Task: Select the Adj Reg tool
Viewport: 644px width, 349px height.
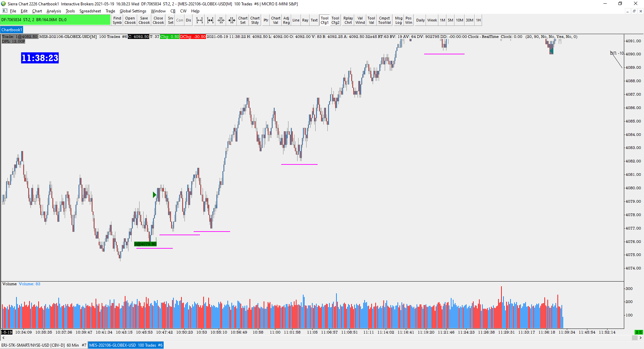Action: click(286, 20)
